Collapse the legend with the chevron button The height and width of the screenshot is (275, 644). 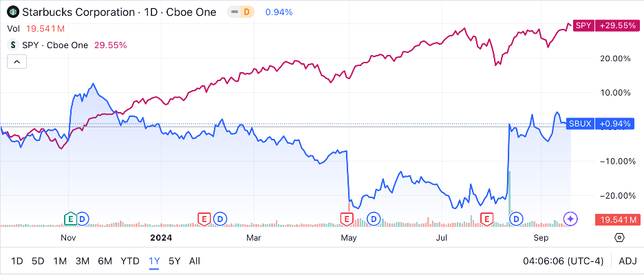(x=17, y=62)
